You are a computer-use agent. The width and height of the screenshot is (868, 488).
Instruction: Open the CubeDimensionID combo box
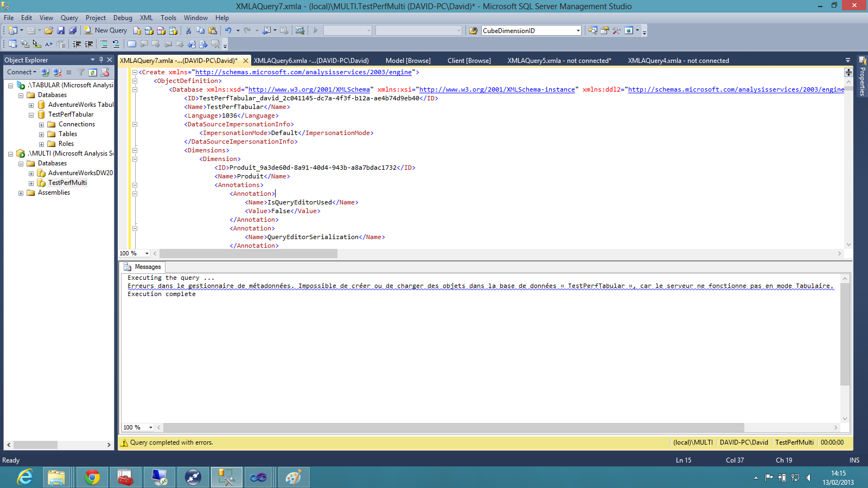coord(578,31)
